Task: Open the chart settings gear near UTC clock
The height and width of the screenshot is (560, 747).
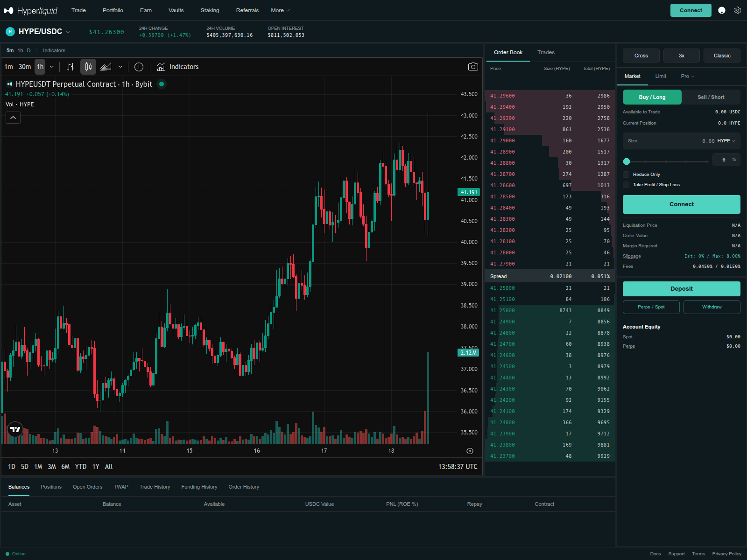Action: tap(469, 451)
